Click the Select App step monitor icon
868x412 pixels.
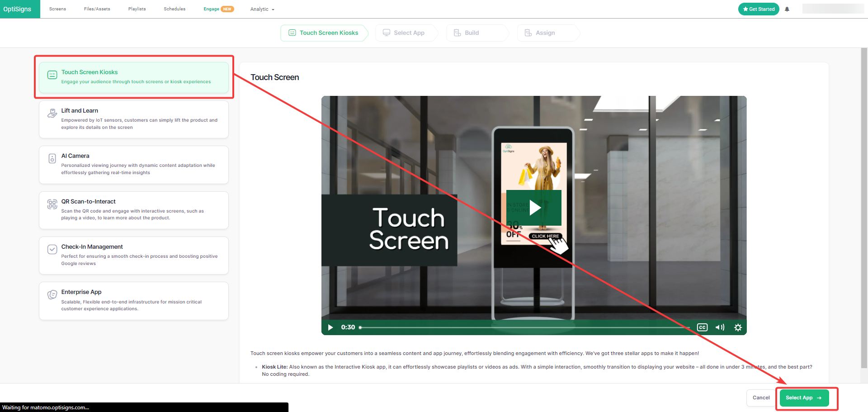(387, 33)
